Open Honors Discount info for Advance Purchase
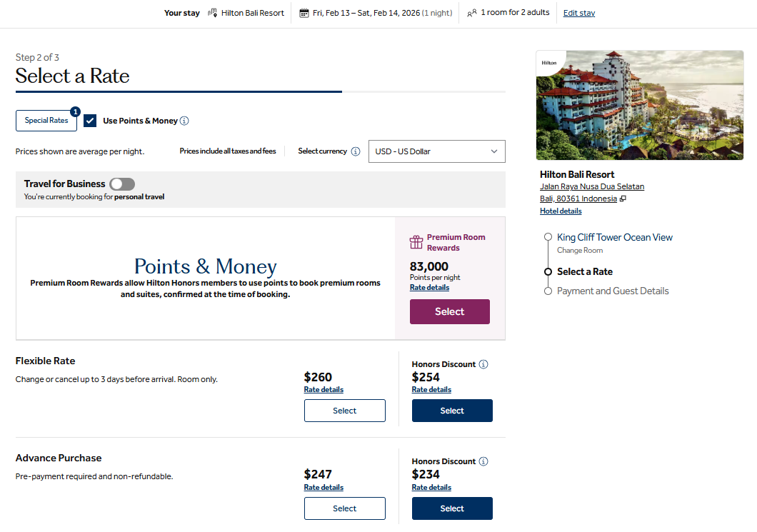 point(484,461)
